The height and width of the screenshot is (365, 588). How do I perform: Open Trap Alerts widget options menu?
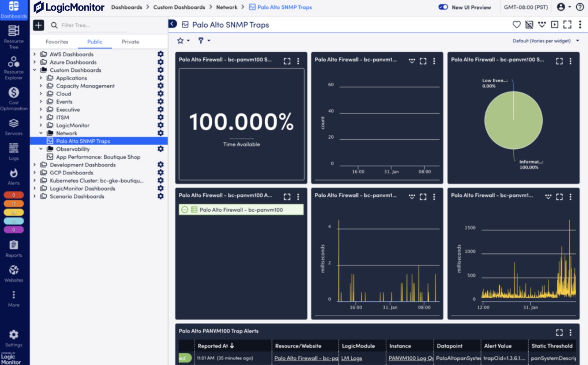pos(570,333)
